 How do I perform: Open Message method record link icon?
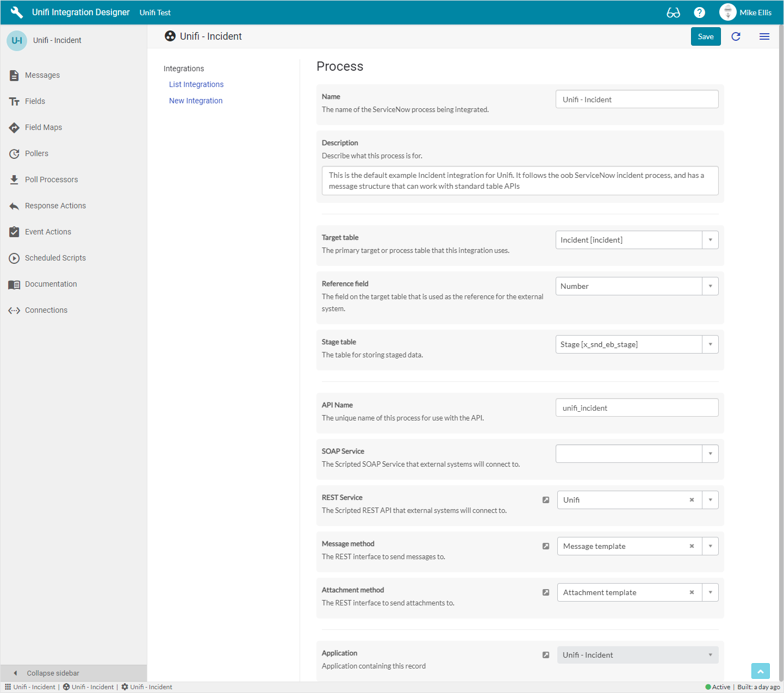[545, 546]
